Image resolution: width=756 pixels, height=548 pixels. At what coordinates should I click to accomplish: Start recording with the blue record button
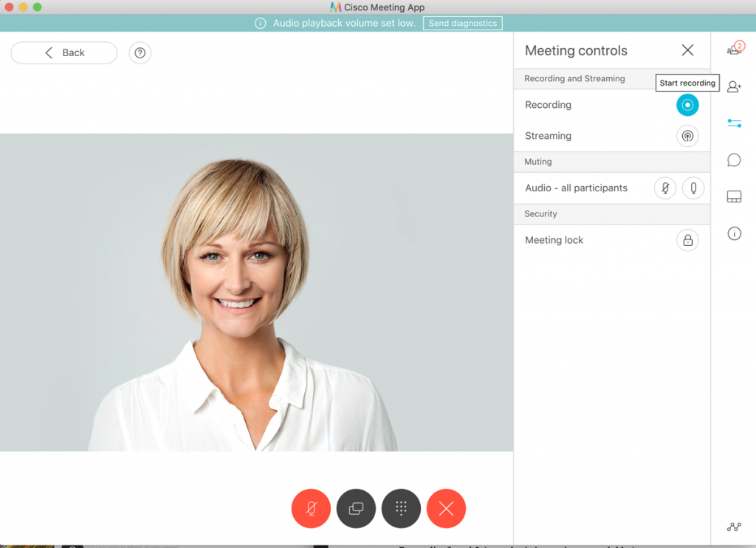pyautogui.click(x=687, y=105)
